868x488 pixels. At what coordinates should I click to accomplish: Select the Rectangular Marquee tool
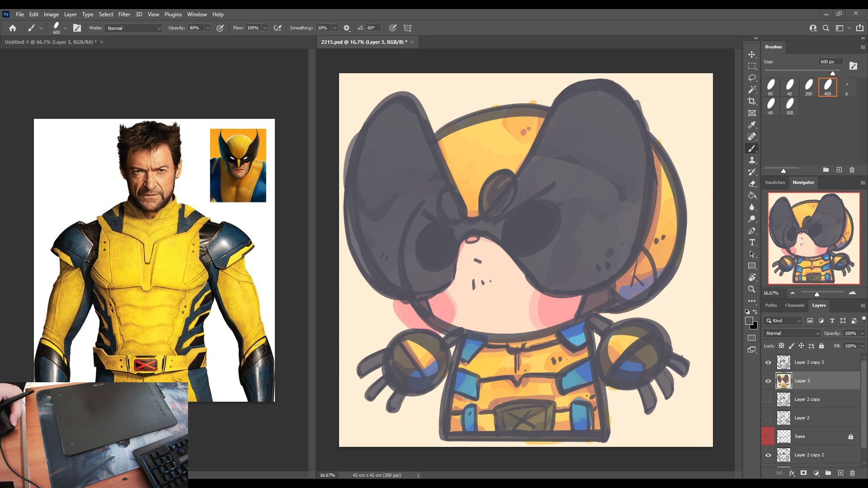752,66
